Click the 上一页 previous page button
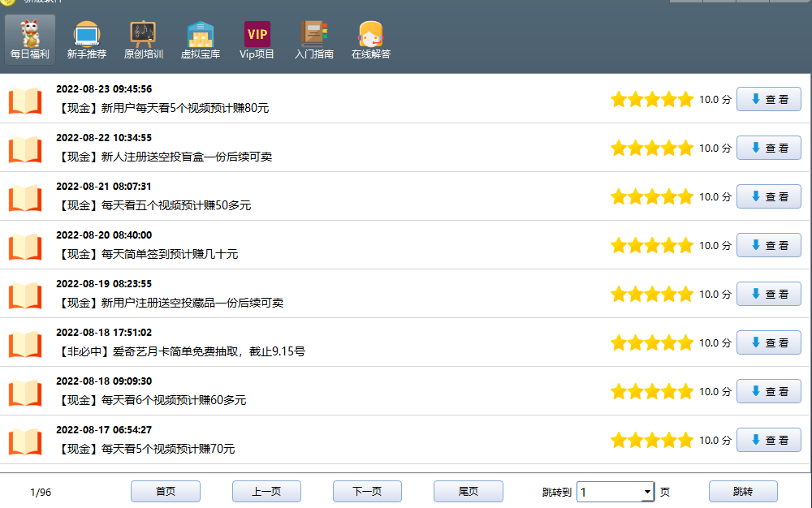812x508 pixels. [266, 492]
